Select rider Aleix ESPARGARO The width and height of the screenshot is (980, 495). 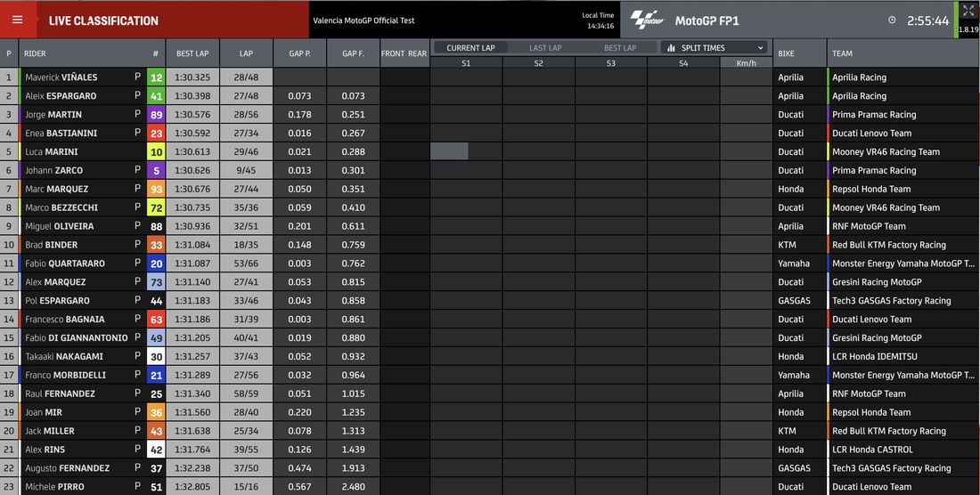tap(61, 96)
